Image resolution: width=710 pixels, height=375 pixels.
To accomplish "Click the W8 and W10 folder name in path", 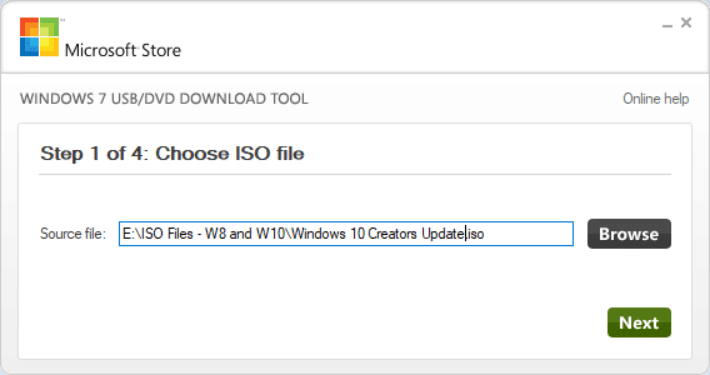I will pos(244,234).
